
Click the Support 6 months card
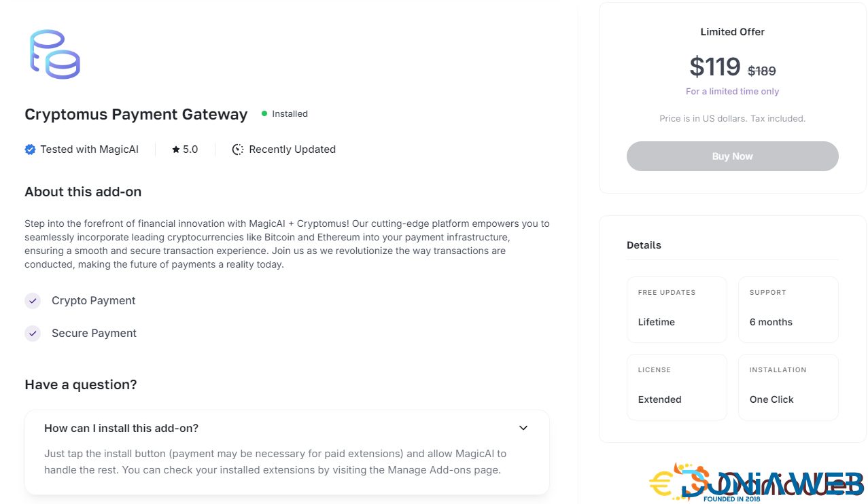[x=788, y=309]
